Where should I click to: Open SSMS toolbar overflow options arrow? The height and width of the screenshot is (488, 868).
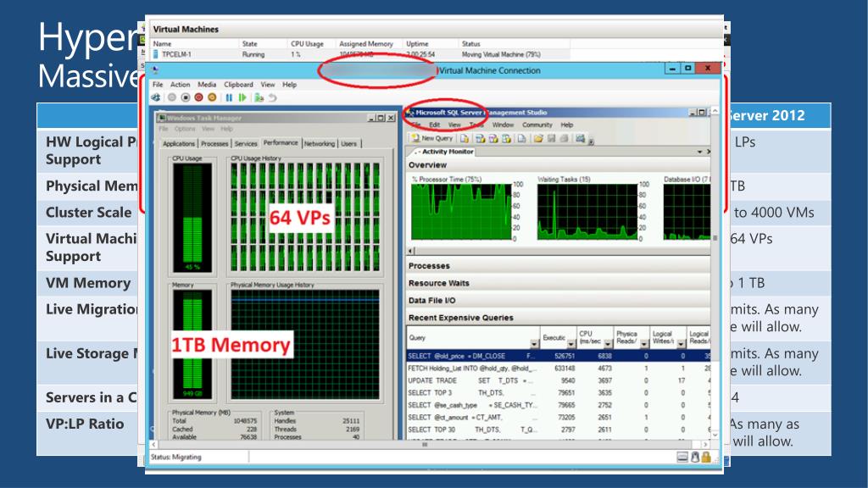[591, 141]
